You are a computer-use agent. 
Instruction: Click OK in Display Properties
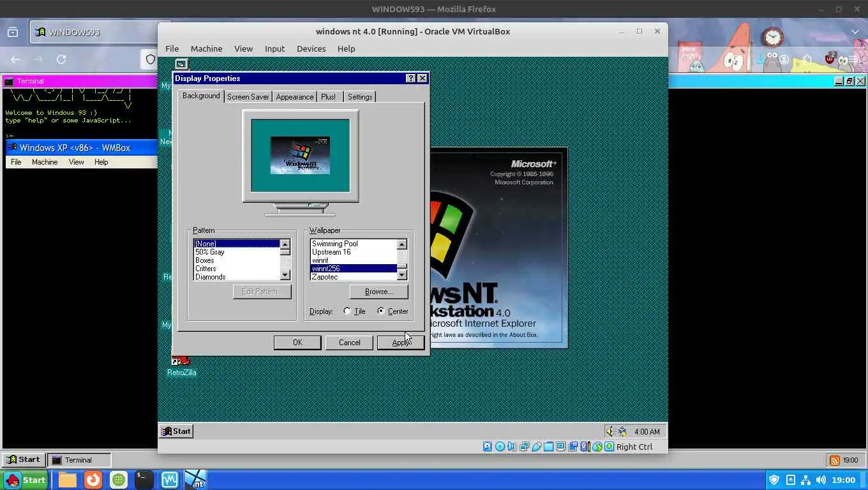point(297,343)
